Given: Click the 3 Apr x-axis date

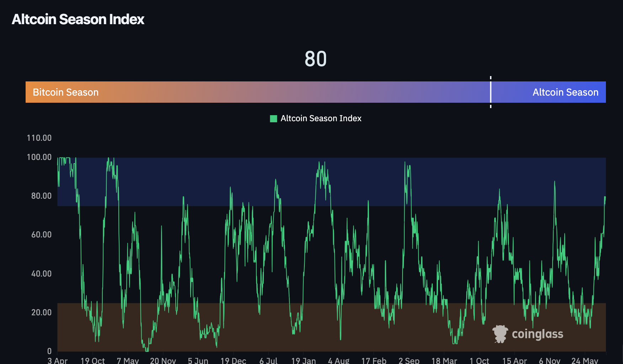Looking at the screenshot, I should coord(58,360).
